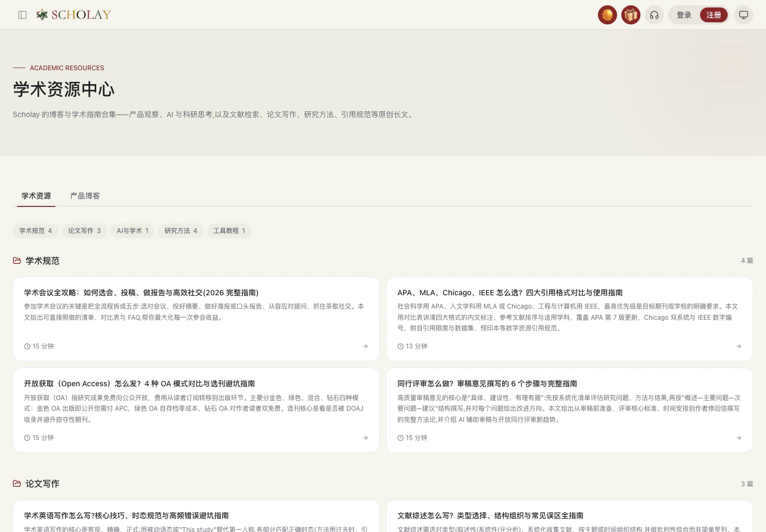Click clock icon beside 13 分钟
This screenshot has height=532, width=766.
(x=401, y=346)
